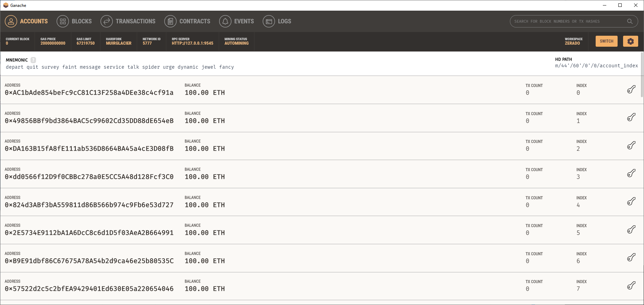
Task: Show key for account index 0
Action: click(631, 89)
